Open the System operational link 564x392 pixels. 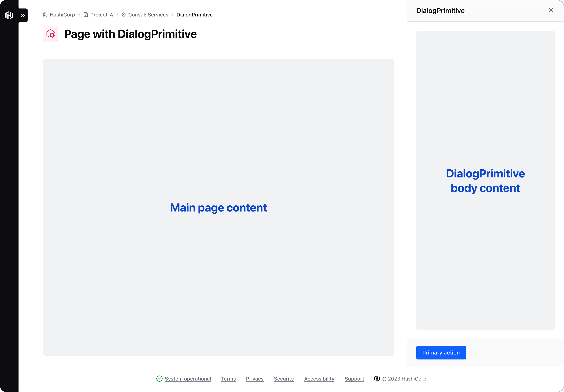(x=188, y=379)
